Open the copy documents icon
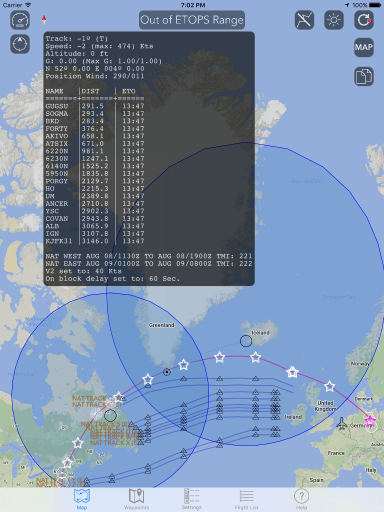 [364, 77]
